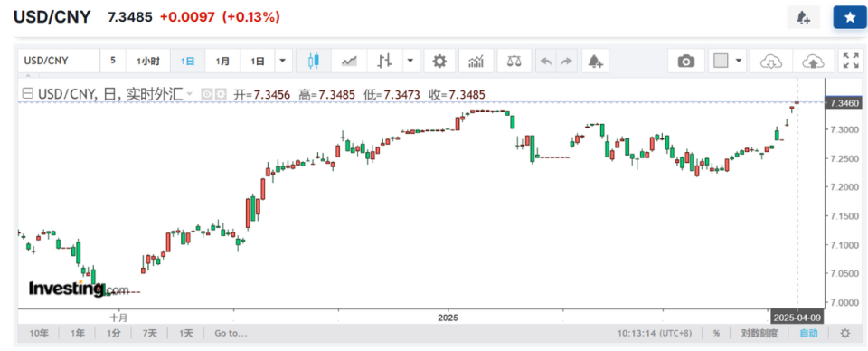Click the 7.3460 current price label
The width and height of the screenshot is (868, 351).
[x=844, y=102]
